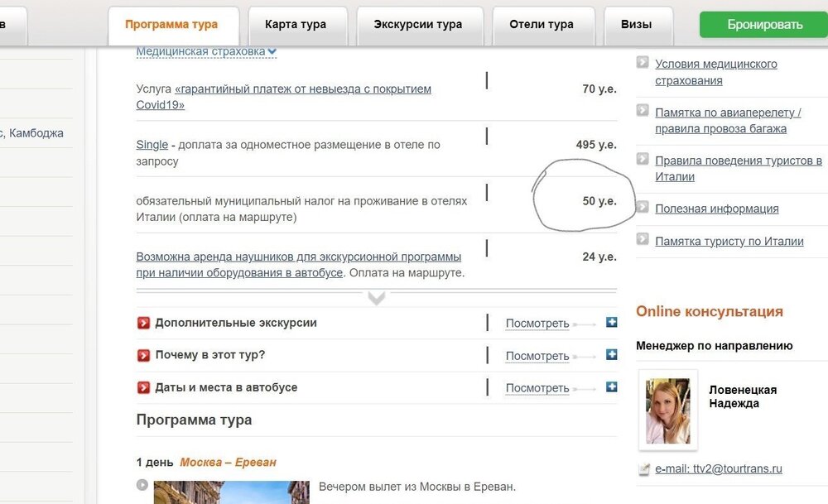
Task: Click the Даты и места в автобусе row title
Action: [226, 387]
